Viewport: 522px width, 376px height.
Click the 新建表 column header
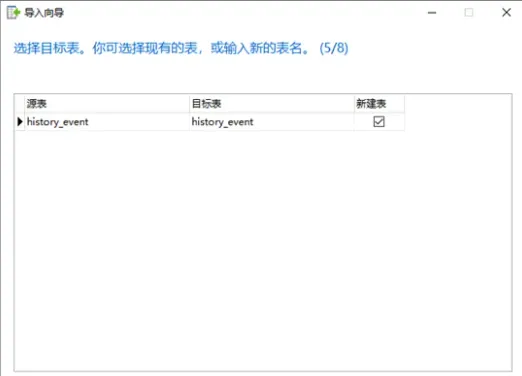coord(379,104)
